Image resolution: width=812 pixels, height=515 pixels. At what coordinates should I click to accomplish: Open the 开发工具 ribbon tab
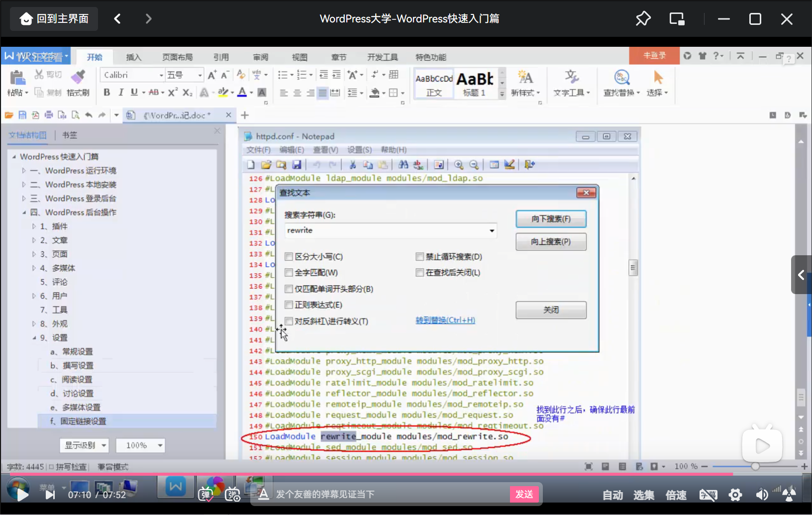click(382, 57)
